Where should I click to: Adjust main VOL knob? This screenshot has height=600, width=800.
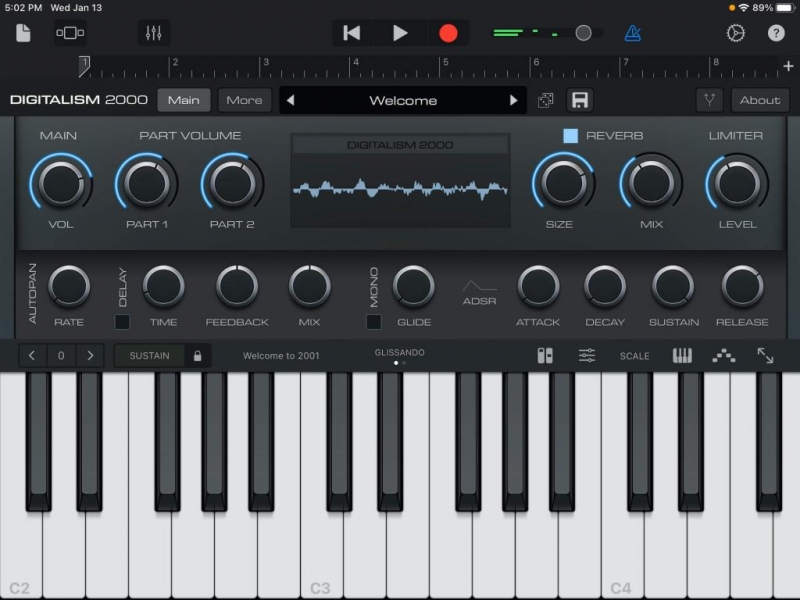(x=61, y=184)
